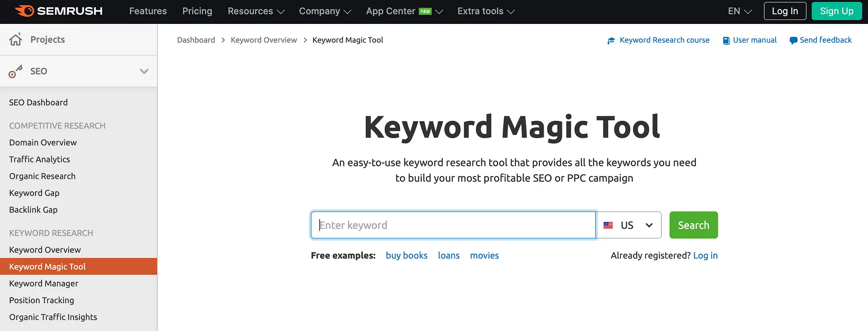
Task: Try the 'loans' free example
Action: click(449, 255)
